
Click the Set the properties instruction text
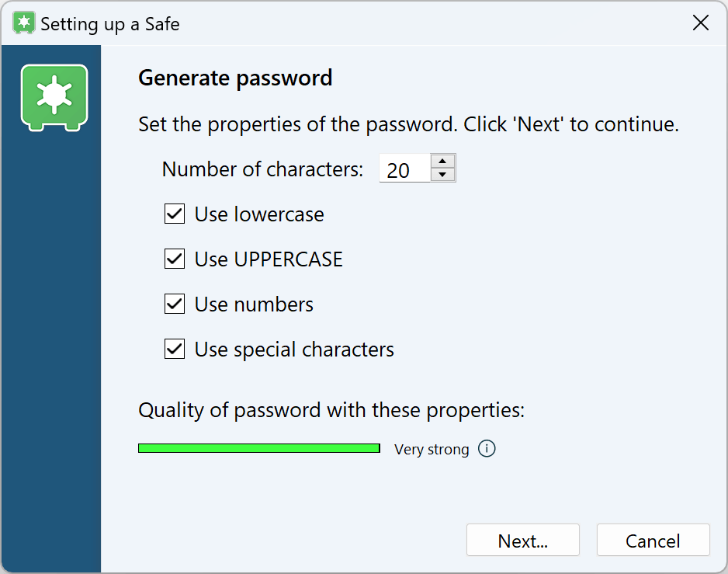[408, 124]
